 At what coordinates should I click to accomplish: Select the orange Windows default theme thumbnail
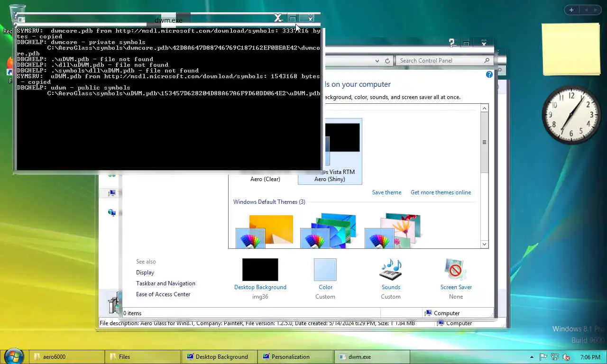click(265, 231)
